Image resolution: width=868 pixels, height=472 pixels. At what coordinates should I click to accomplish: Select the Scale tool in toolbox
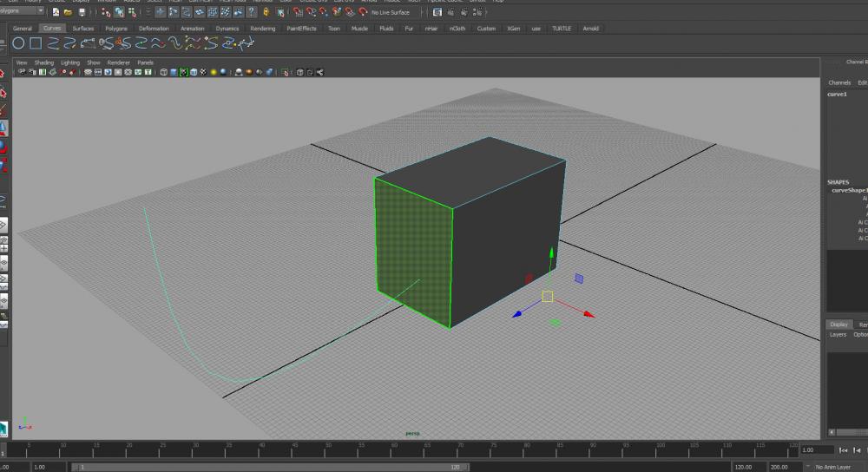pos(3,164)
